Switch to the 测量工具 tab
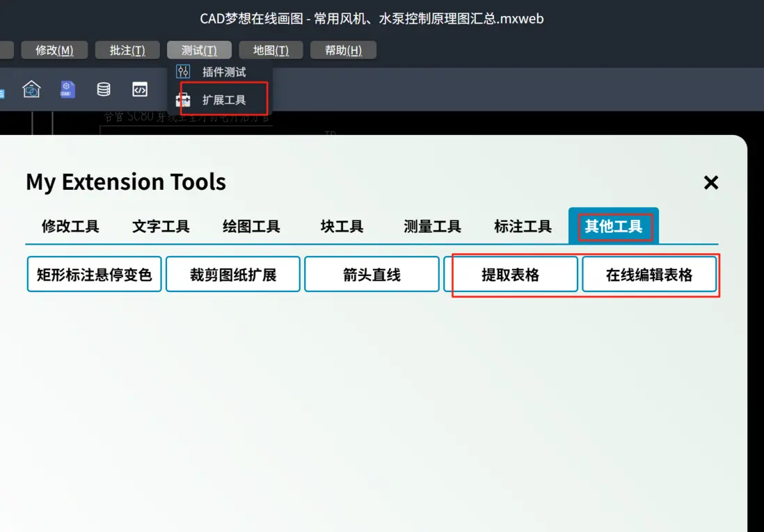Viewport: 764px width, 532px height. 432,226
